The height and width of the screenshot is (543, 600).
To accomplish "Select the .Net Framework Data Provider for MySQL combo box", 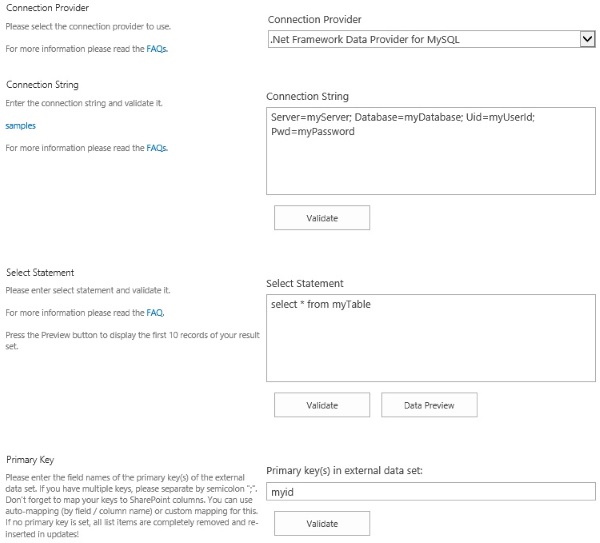I will [422, 39].
